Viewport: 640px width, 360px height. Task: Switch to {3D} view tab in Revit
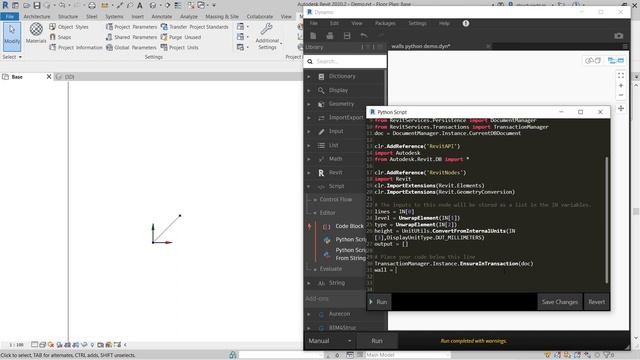pos(65,77)
